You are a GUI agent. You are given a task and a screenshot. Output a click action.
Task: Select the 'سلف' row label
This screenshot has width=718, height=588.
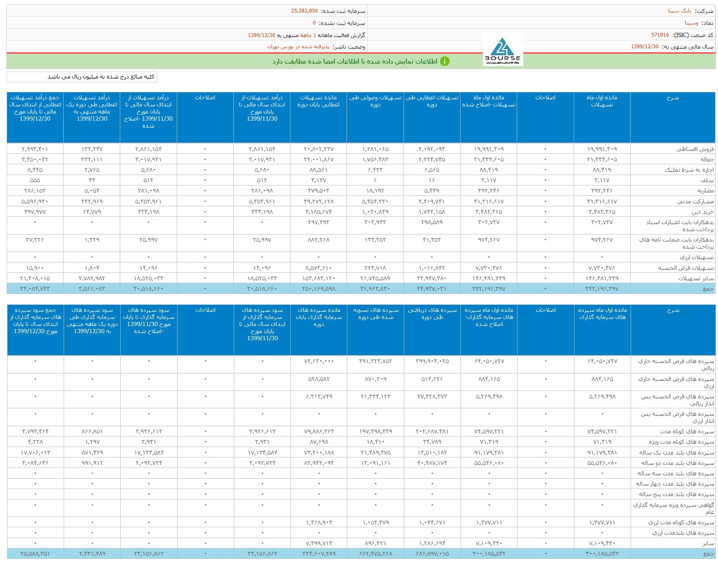pyautogui.click(x=707, y=180)
